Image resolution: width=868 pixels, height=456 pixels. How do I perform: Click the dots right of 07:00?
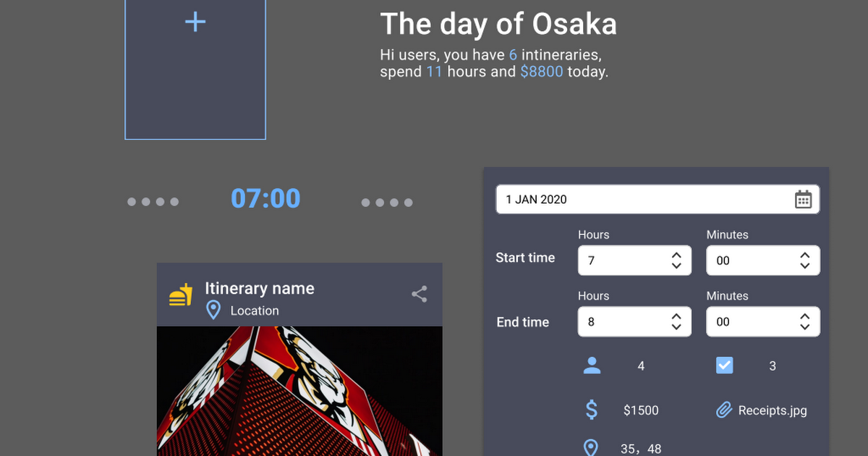[x=387, y=203]
